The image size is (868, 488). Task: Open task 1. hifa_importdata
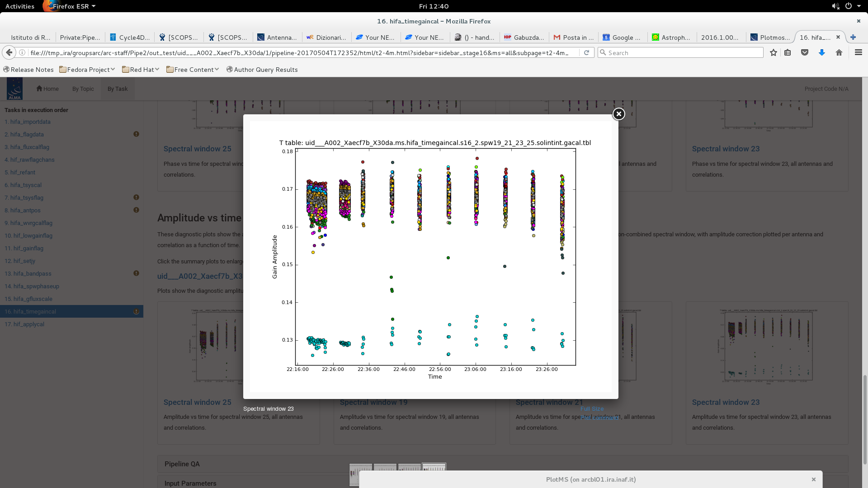tap(28, 122)
